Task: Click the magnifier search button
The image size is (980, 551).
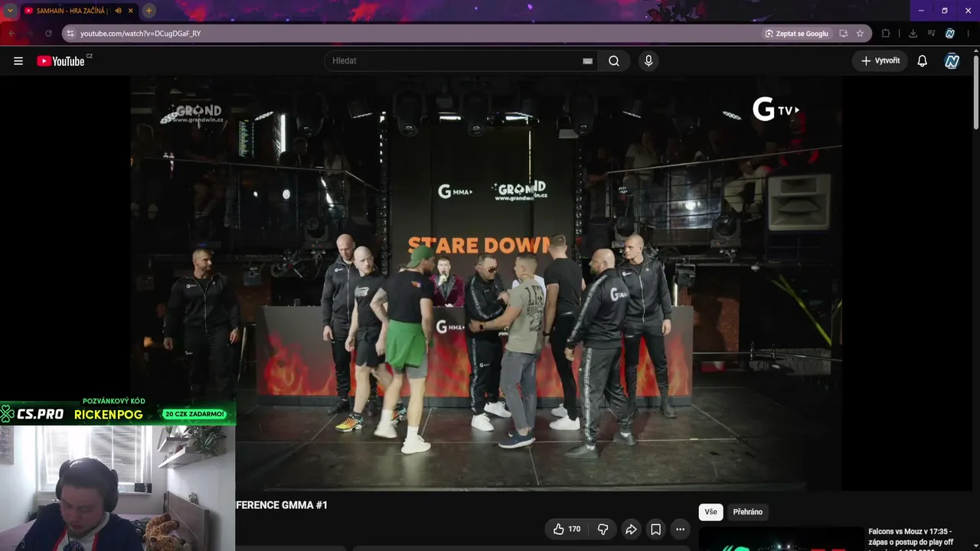Action: tap(614, 61)
